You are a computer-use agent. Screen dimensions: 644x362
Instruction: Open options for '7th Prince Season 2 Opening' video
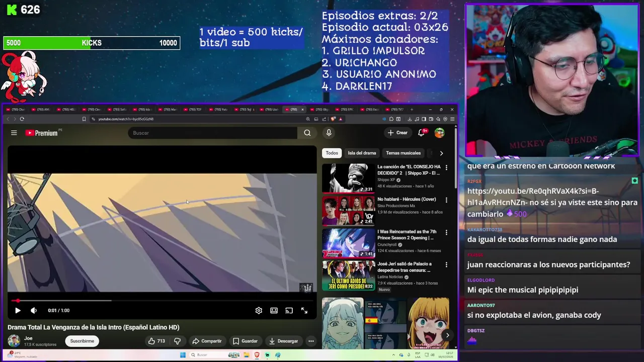(x=446, y=232)
